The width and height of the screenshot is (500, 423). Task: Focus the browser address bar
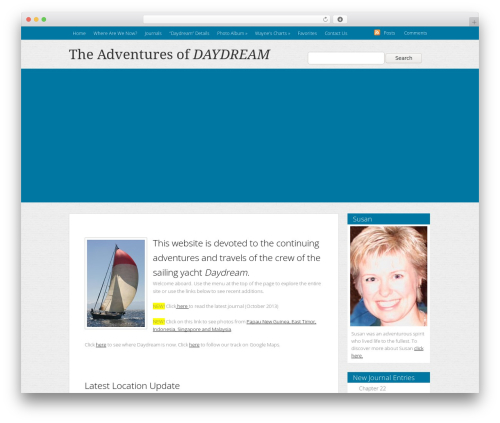click(x=236, y=19)
